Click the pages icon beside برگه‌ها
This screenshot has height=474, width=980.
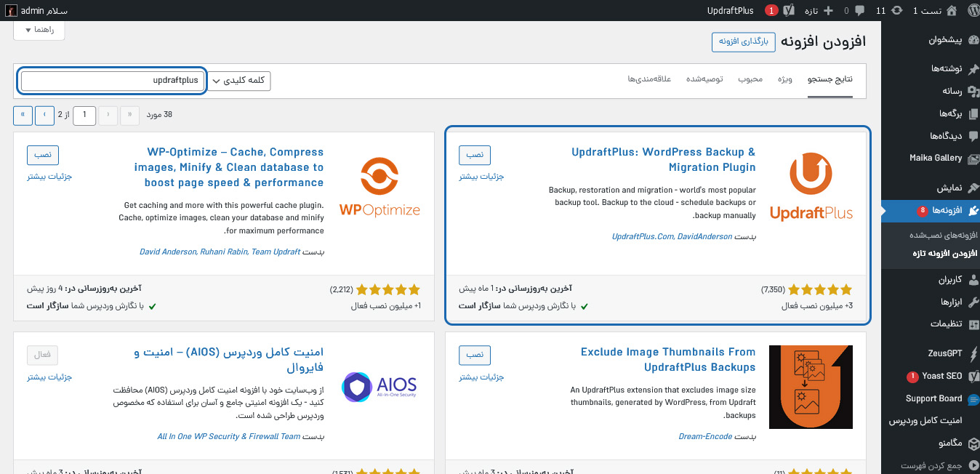coord(973,113)
